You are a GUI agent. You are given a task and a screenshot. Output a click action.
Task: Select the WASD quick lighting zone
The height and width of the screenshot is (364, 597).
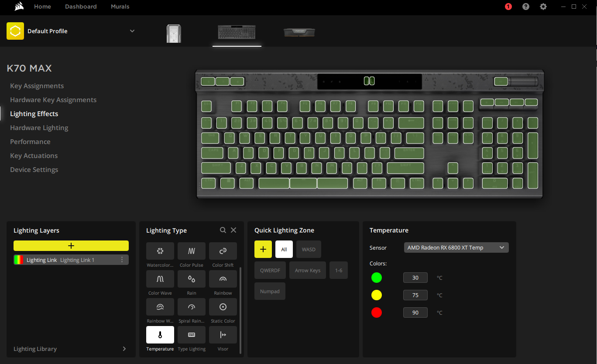point(309,249)
